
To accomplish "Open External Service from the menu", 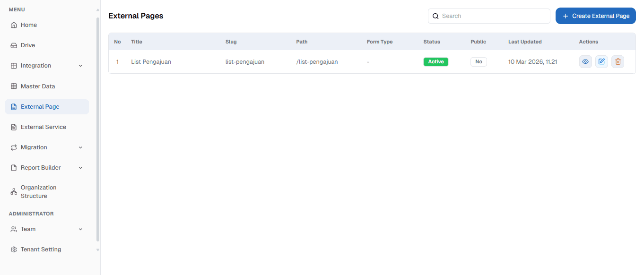I will coord(44,127).
